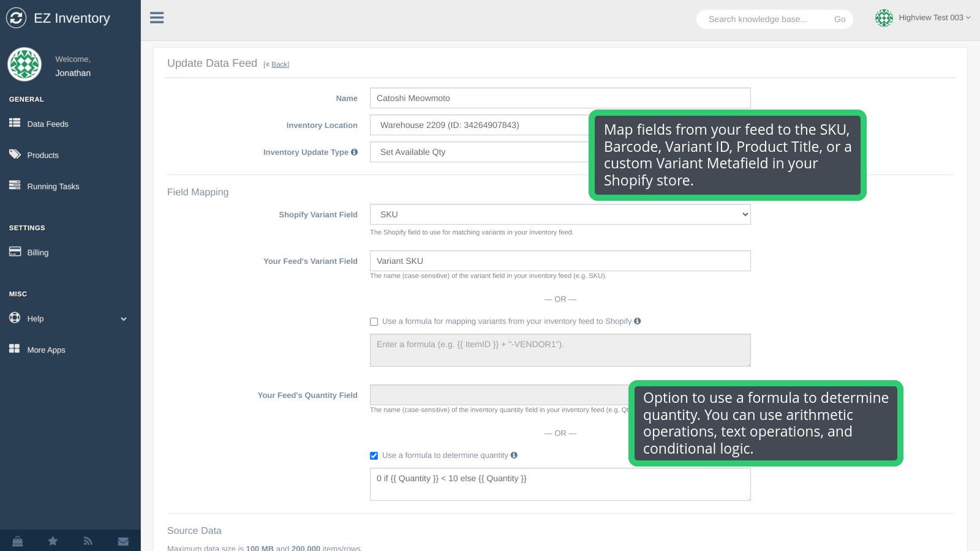The width and height of the screenshot is (980, 551).
Task: Click info icon beside Inventory Update Type
Action: click(x=354, y=152)
